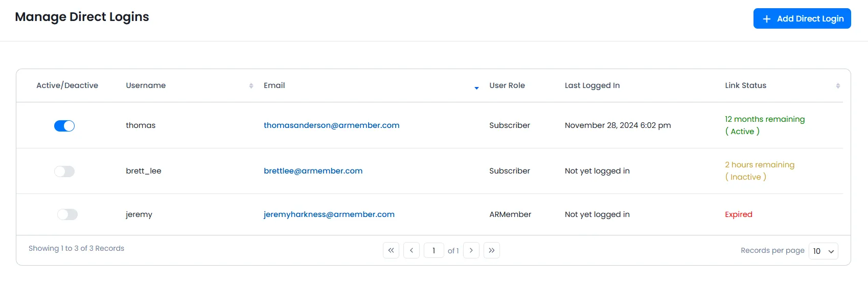Viewport: 868px width, 282px height.
Task: Select the username jeremy cell
Action: 139,214
